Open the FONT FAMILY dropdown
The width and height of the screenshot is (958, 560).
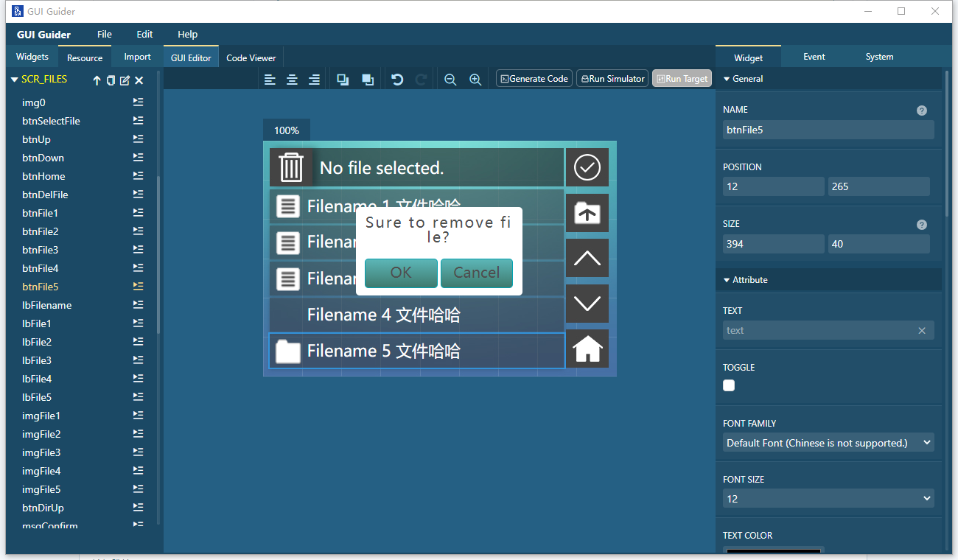pos(828,443)
